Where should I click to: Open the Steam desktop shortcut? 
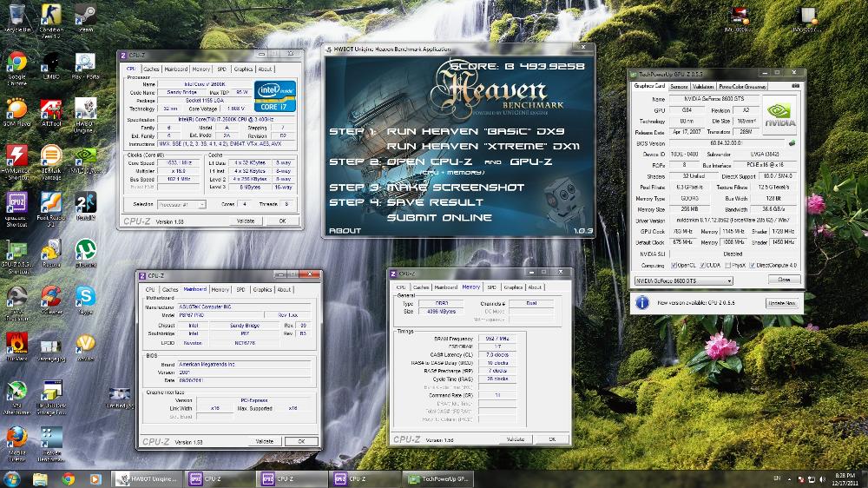pyautogui.click(x=85, y=18)
